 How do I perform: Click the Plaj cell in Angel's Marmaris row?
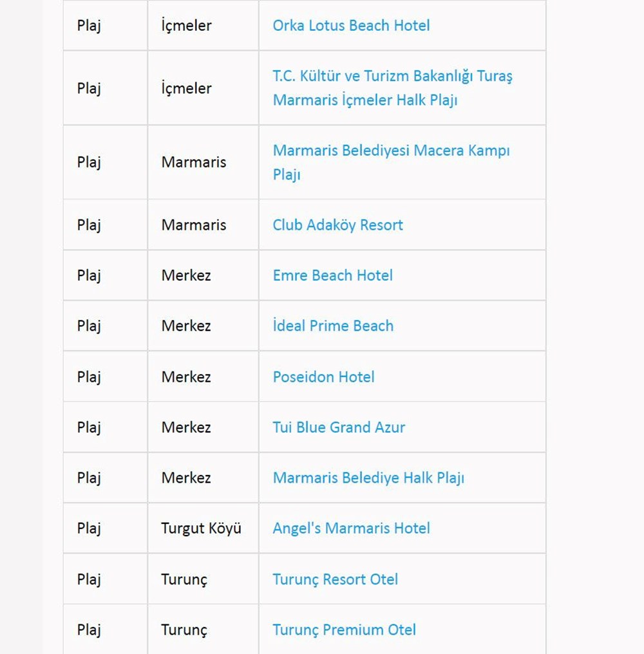[x=89, y=528]
